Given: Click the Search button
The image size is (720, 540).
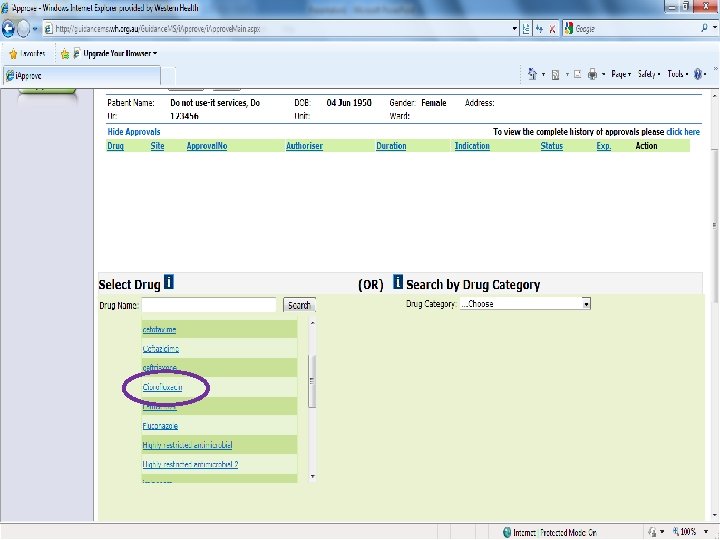Looking at the screenshot, I should tap(299, 305).
